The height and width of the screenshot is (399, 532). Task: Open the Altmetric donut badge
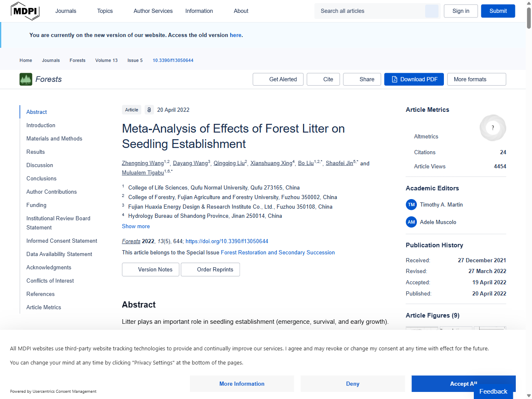coord(493,128)
